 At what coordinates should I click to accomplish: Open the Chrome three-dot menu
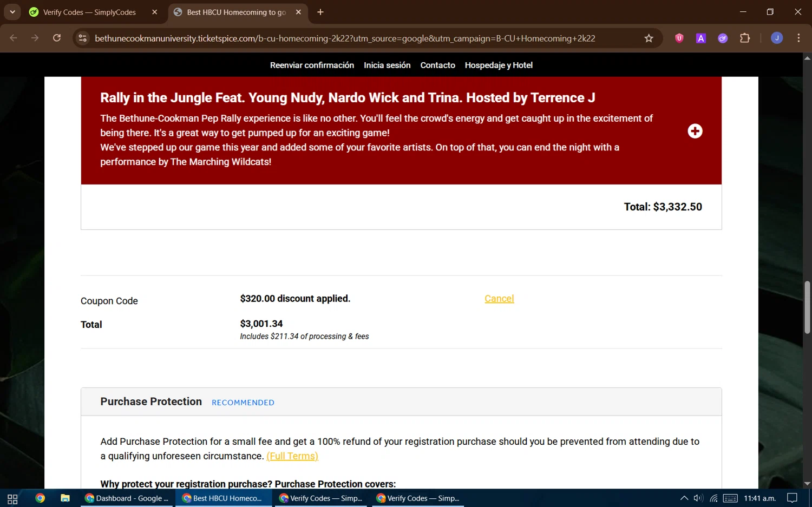pyautogui.click(x=798, y=38)
